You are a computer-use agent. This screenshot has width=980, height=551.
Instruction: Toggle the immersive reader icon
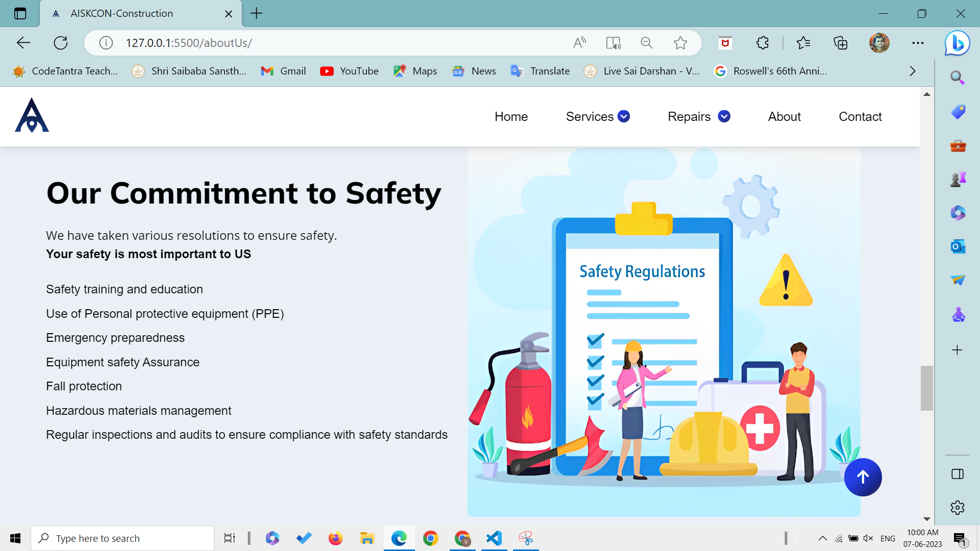(613, 43)
